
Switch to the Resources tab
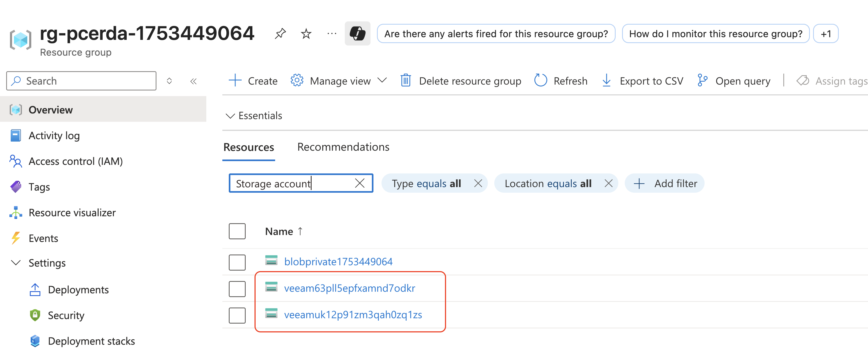(249, 147)
